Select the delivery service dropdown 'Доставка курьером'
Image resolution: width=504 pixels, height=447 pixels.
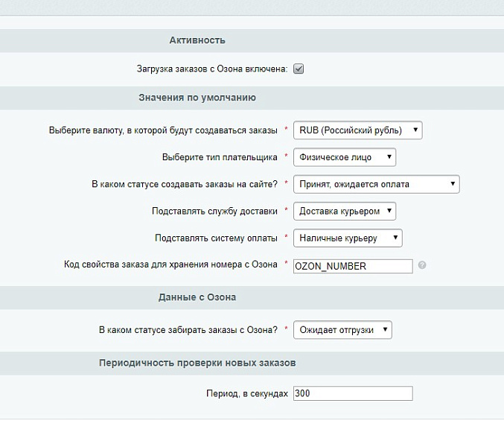pyautogui.click(x=345, y=211)
